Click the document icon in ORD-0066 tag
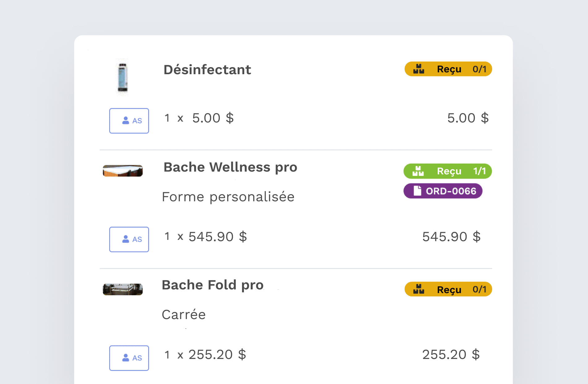The height and width of the screenshot is (384, 588). coord(417,191)
